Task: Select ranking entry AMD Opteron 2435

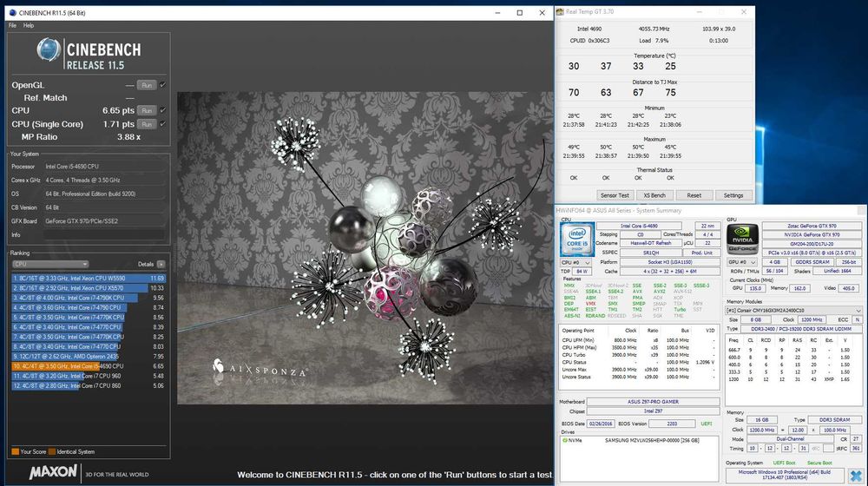Action: point(89,356)
